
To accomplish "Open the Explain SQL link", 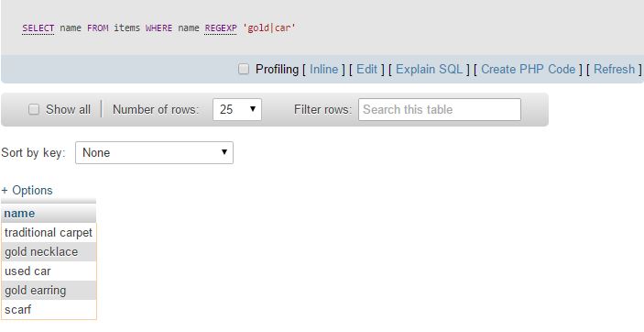I will tap(429, 69).
